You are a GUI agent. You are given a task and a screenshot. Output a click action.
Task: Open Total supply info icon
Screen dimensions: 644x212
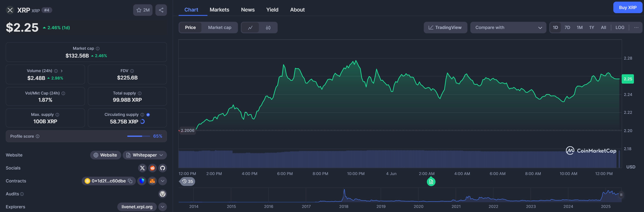click(x=140, y=93)
